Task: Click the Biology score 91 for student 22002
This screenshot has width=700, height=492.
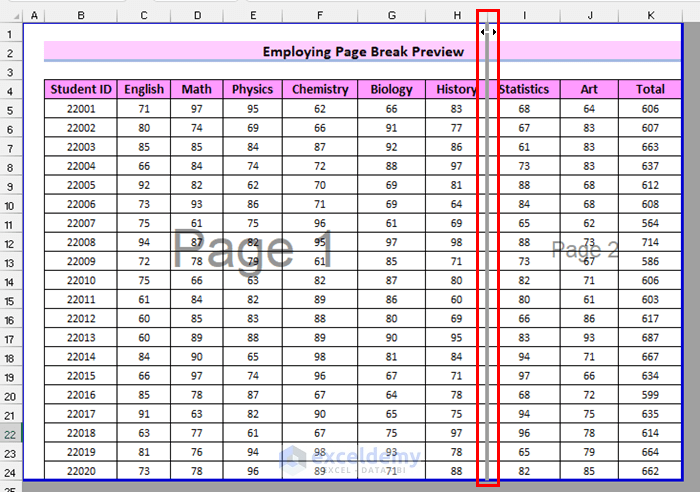Action: click(392, 128)
